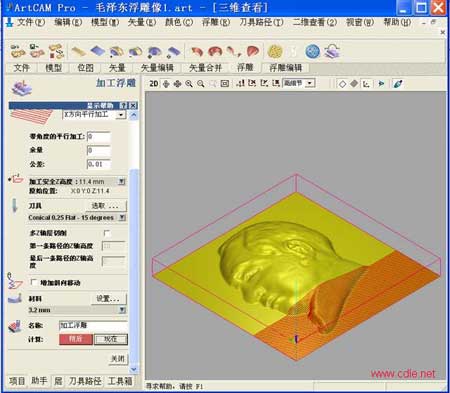Click the red 稍后 calculate later button
Screen dimensions: 450x393
(76, 339)
